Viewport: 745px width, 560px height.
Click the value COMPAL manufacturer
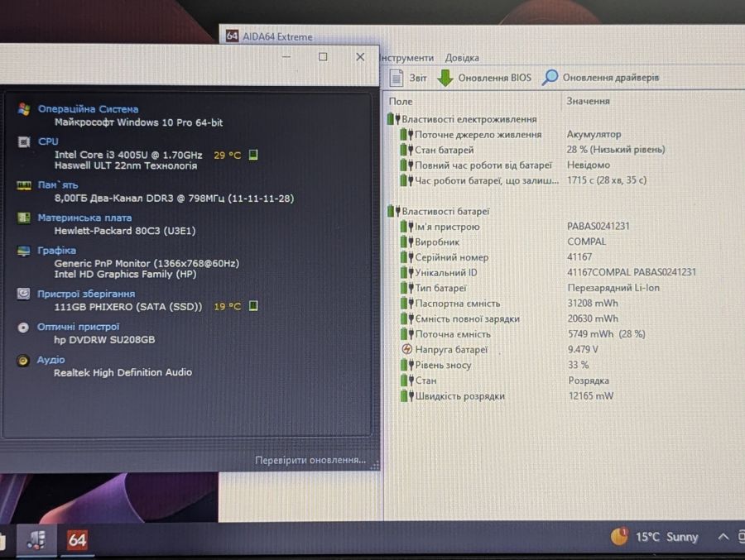[587, 242]
